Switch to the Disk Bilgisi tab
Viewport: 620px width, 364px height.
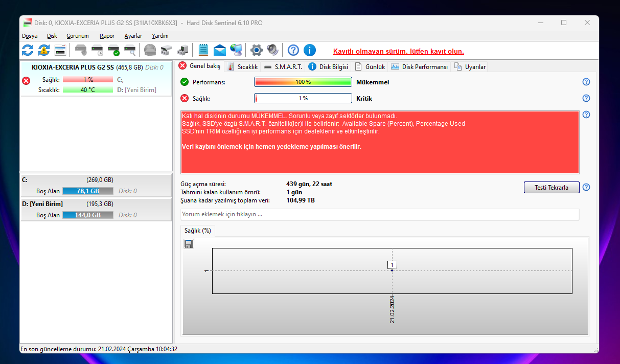(x=329, y=66)
